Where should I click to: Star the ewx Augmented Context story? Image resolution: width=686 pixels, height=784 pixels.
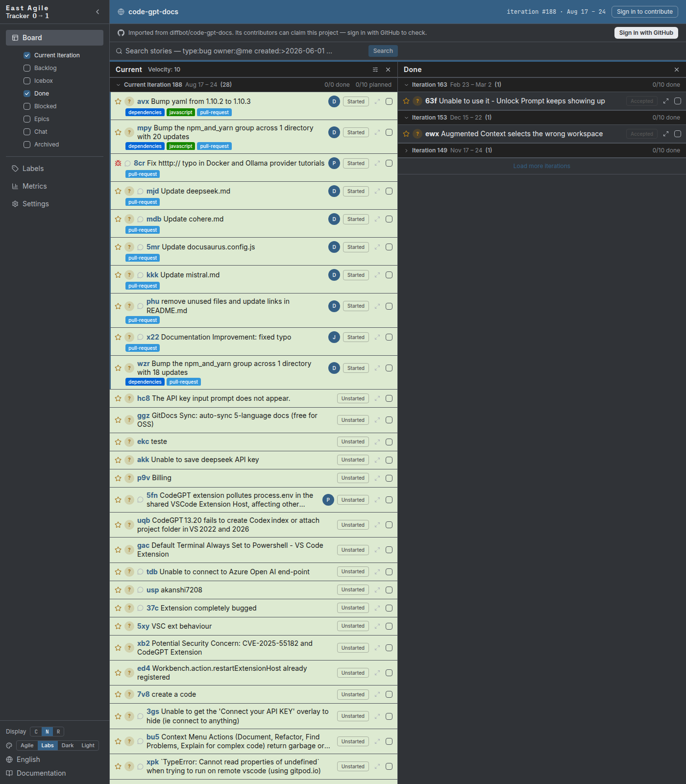pos(406,134)
